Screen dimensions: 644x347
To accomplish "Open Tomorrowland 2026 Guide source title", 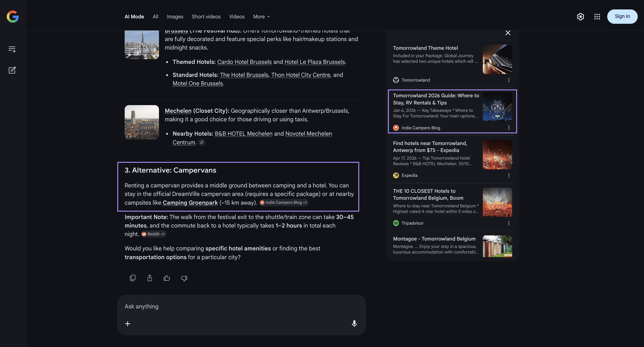I will pyautogui.click(x=436, y=99).
